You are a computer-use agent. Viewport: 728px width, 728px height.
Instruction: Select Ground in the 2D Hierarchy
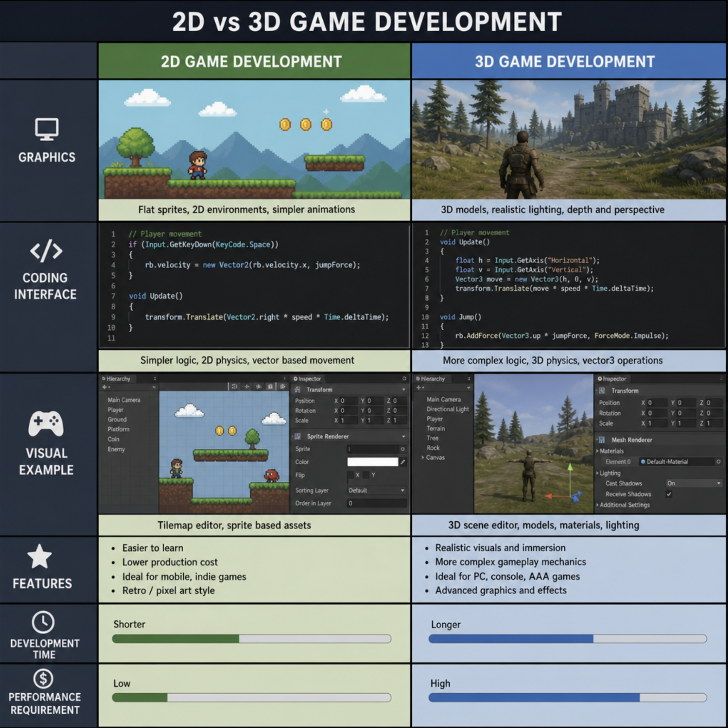(x=117, y=420)
